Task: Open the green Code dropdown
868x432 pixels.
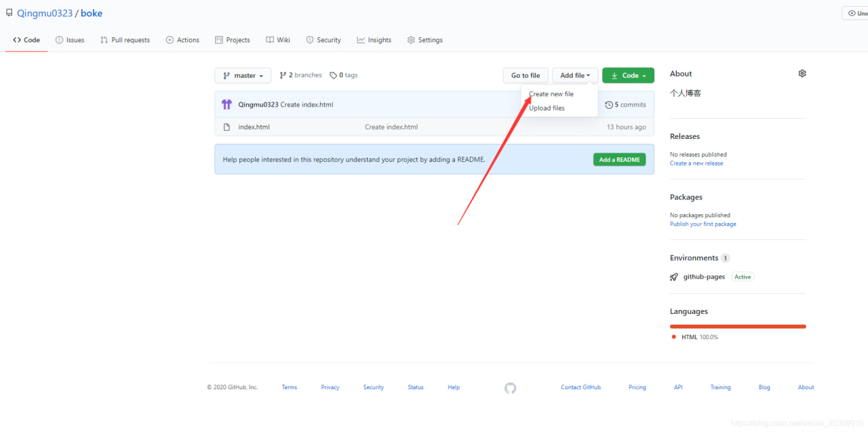Action: [x=628, y=75]
